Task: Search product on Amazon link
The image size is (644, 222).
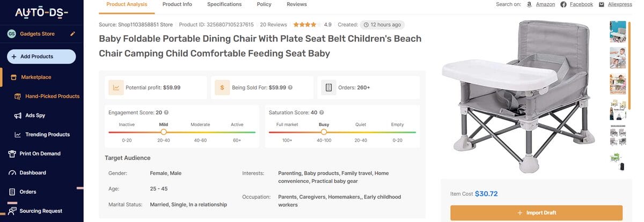Action: pyautogui.click(x=541, y=4)
